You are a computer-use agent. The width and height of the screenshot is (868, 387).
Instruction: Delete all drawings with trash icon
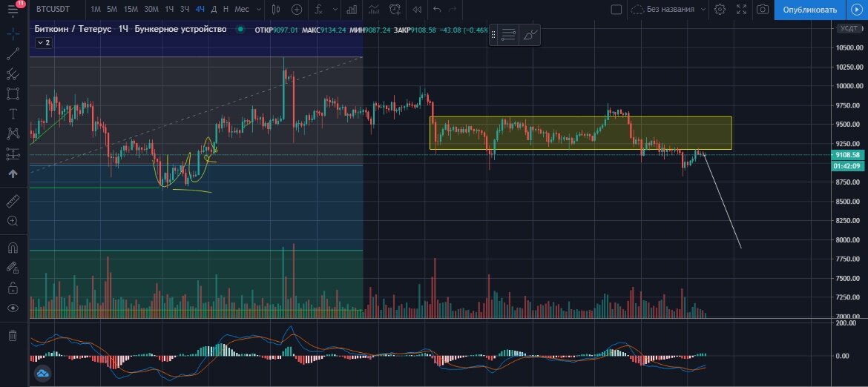coord(13,336)
